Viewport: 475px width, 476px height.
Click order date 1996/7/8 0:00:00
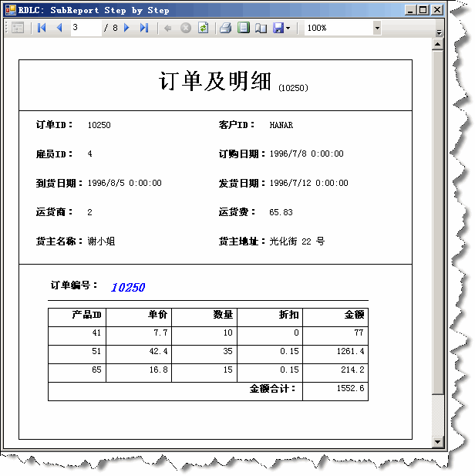[307, 154]
